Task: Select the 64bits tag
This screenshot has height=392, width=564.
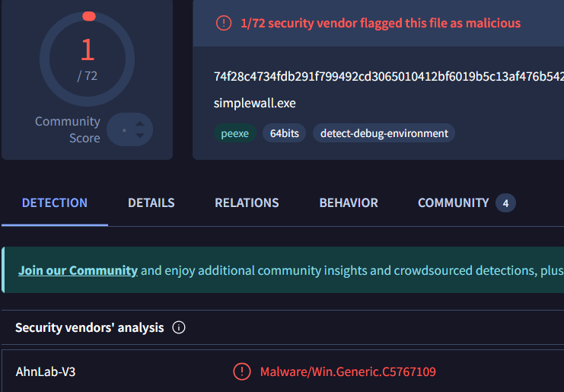Action: pos(285,133)
